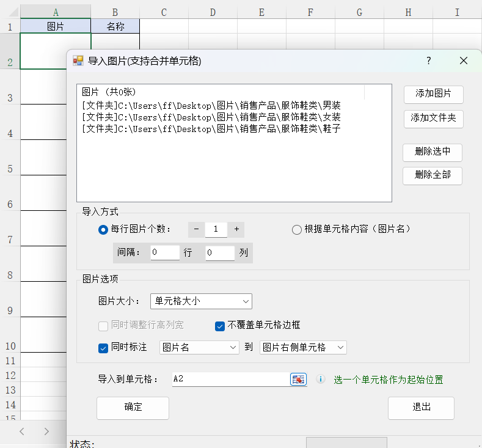Increase images per row with plus
Image resolution: width=482 pixels, height=448 pixels.
click(x=236, y=229)
